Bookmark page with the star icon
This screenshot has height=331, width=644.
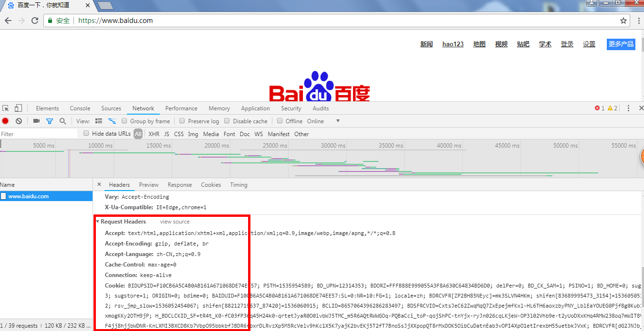pyautogui.click(x=623, y=21)
